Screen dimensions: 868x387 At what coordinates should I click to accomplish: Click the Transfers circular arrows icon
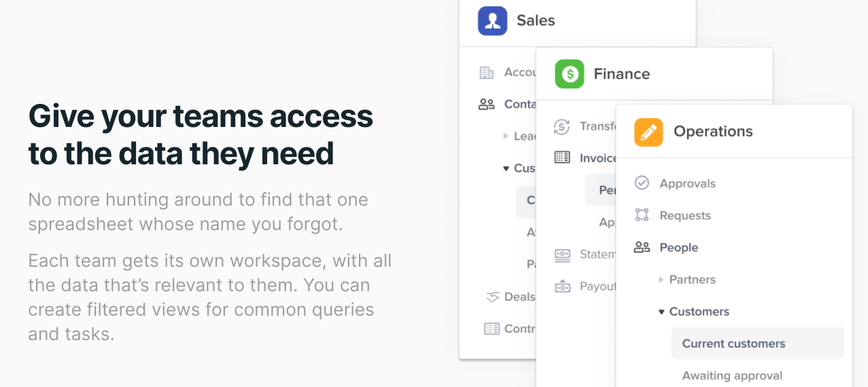(x=562, y=126)
